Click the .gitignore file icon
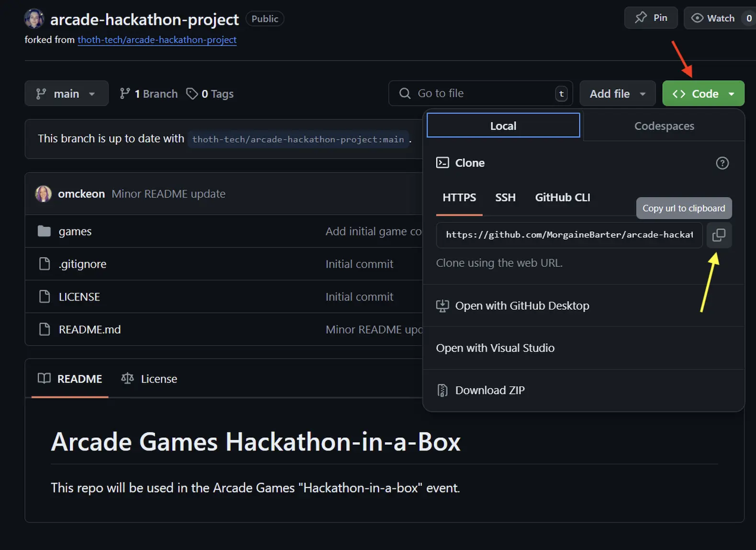The width and height of the screenshot is (756, 550). point(45,264)
